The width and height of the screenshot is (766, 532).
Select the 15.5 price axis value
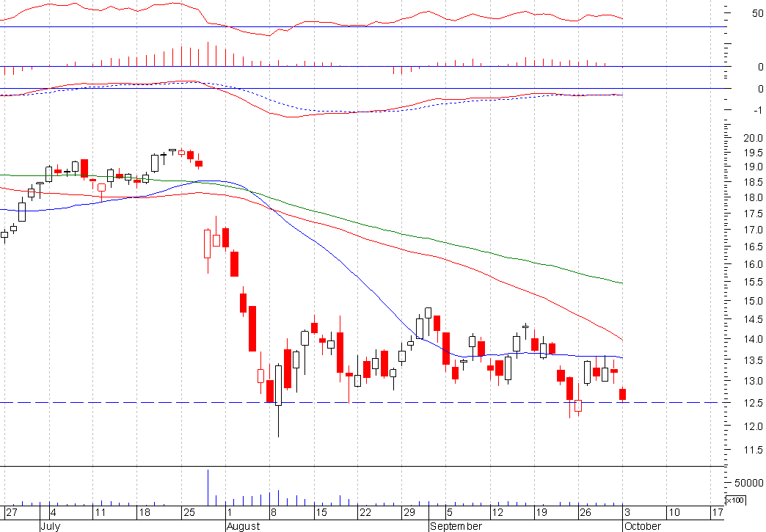pyautogui.click(x=753, y=283)
